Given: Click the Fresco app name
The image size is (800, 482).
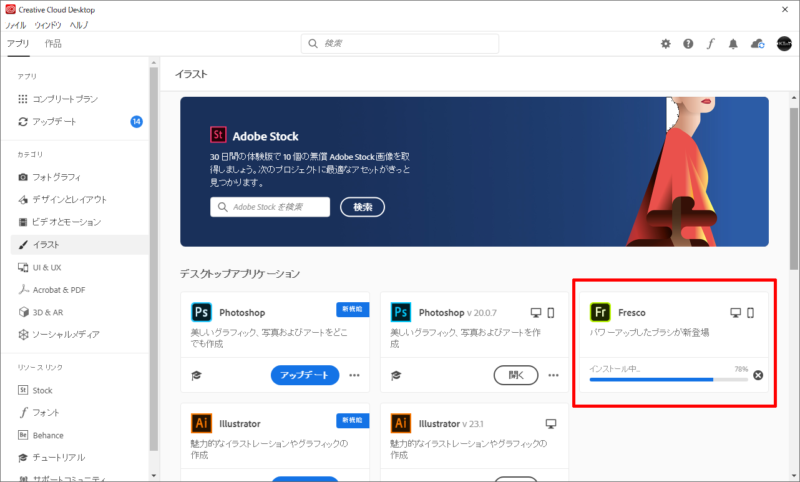Looking at the screenshot, I should click(632, 313).
